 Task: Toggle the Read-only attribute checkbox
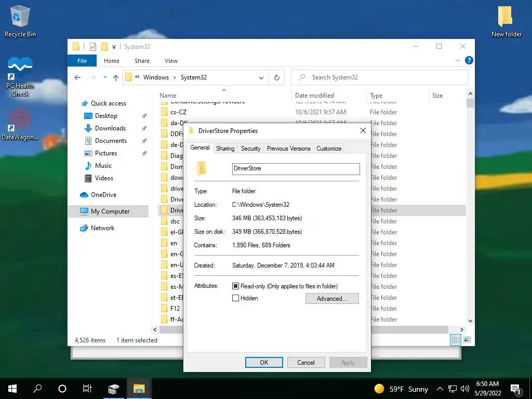click(235, 286)
